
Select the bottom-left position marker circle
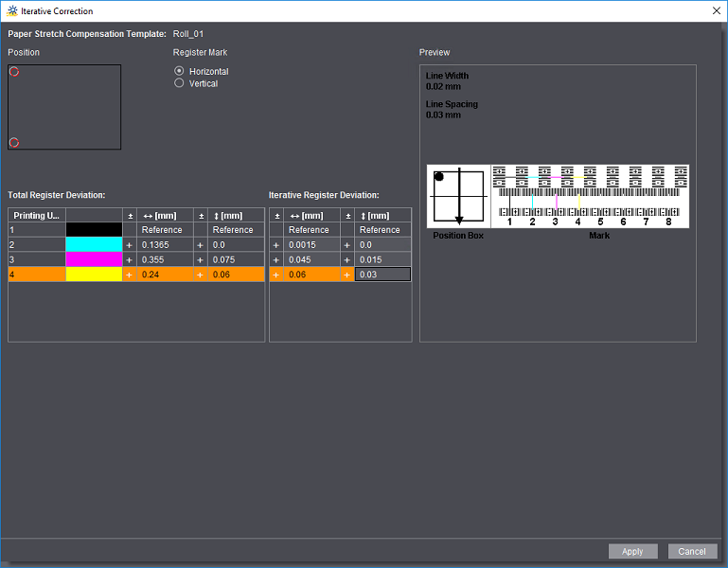(x=14, y=142)
